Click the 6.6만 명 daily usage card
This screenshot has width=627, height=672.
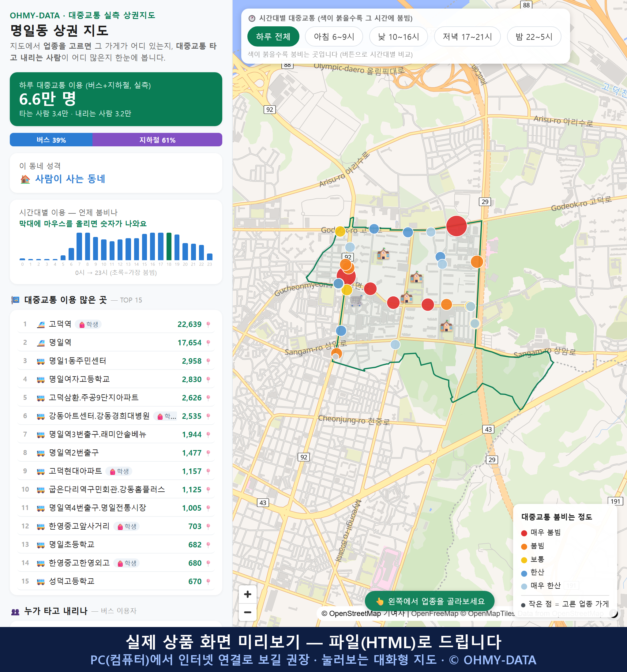(116, 99)
